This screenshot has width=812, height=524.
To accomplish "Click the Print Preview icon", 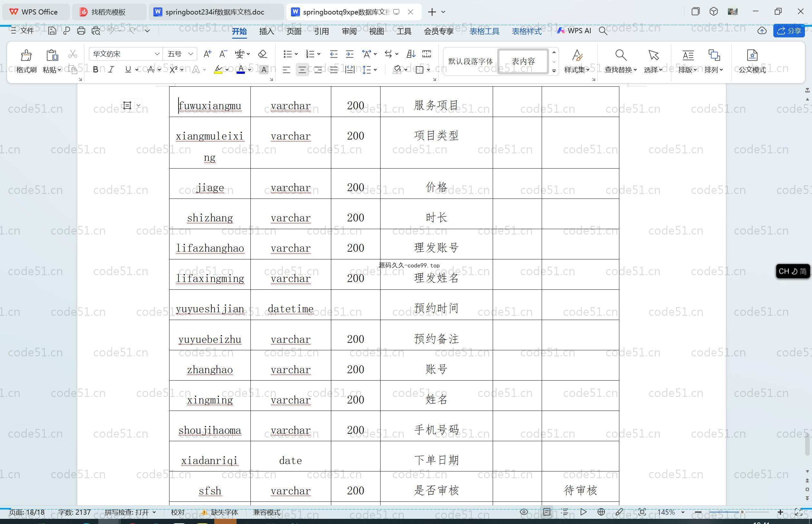I will click(96, 31).
